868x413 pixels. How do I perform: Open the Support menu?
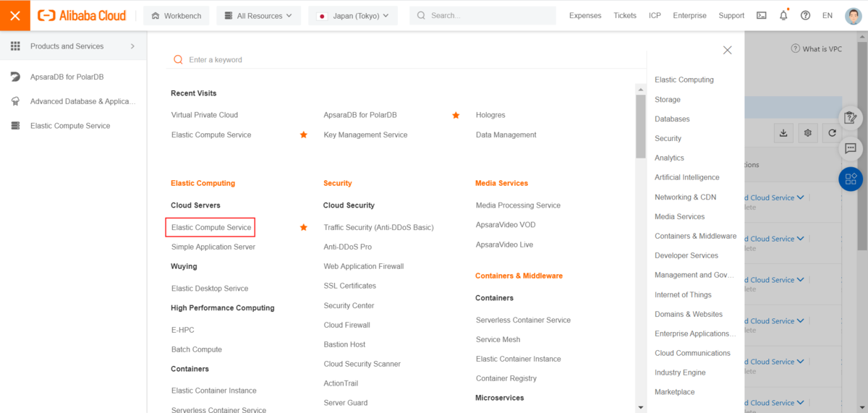click(731, 15)
